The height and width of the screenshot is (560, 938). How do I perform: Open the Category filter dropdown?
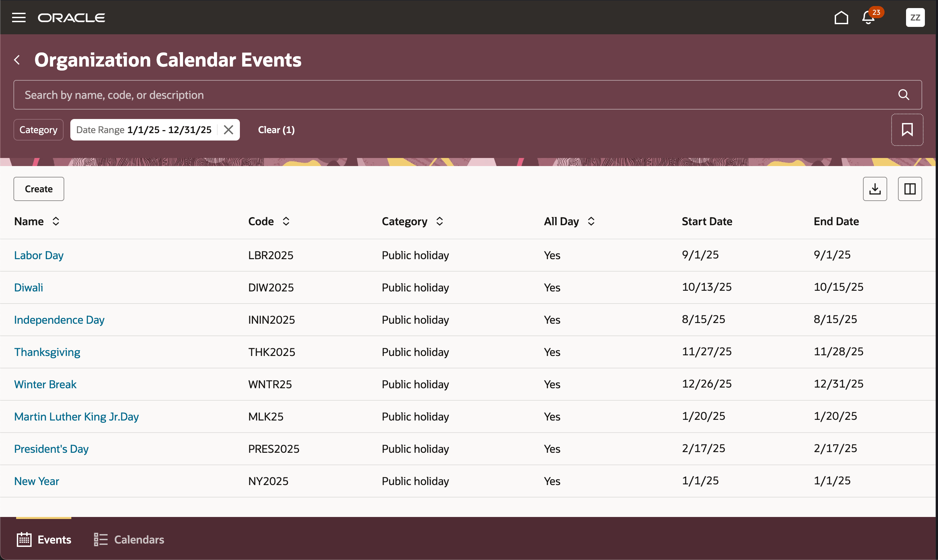tap(38, 129)
